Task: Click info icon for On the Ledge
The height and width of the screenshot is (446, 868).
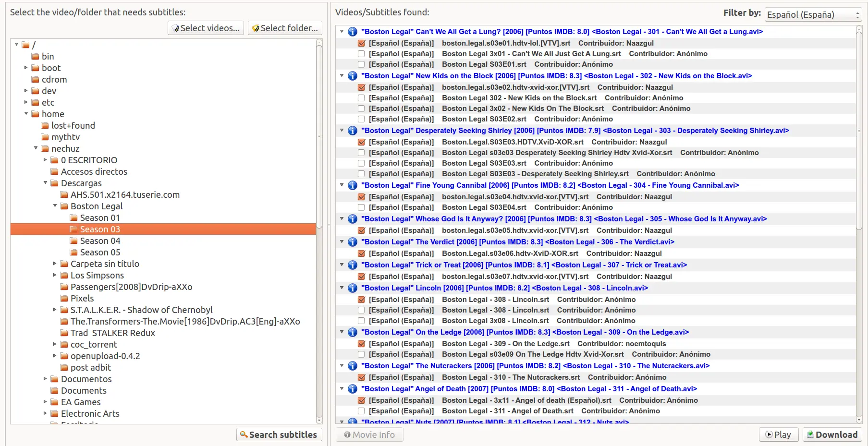Action: point(352,332)
